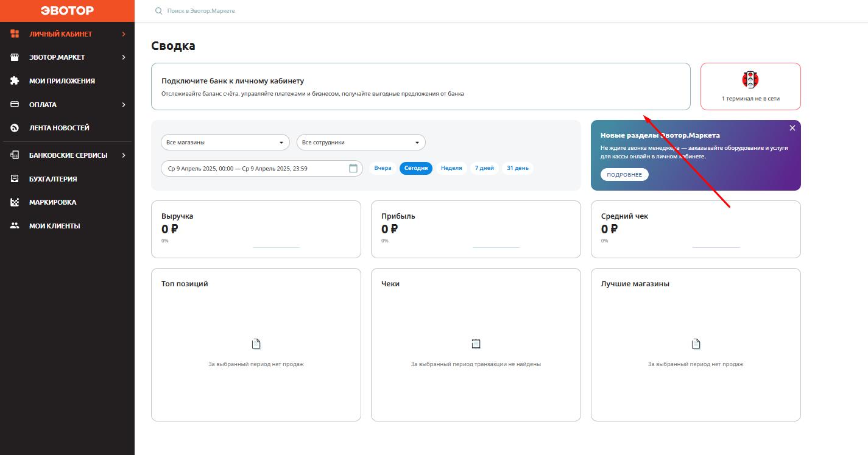
Task: Click the Эвотор.Маркет storefront icon
Action: click(15, 57)
